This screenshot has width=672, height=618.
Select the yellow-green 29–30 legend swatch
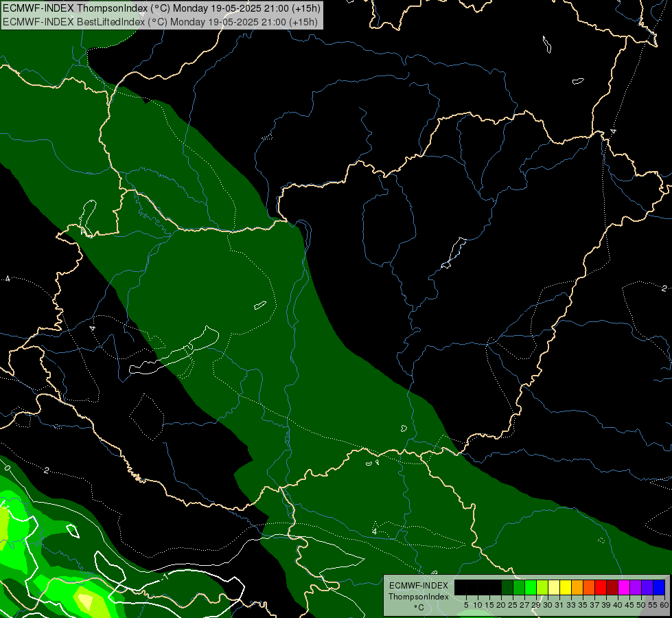pos(542,587)
